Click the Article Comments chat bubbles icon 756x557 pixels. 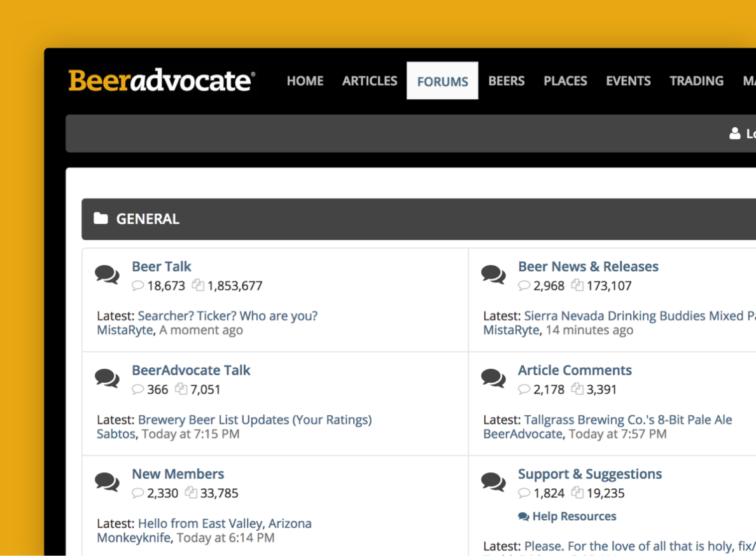click(493, 378)
